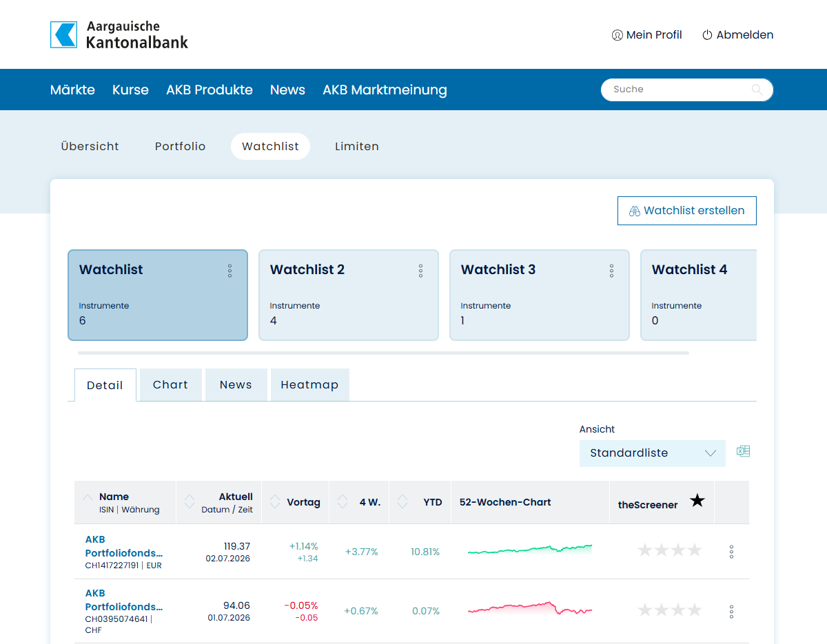Viewport: 827px width, 644px height.
Task: Click star rating of the EUR fund row
Action: [x=670, y=550]
